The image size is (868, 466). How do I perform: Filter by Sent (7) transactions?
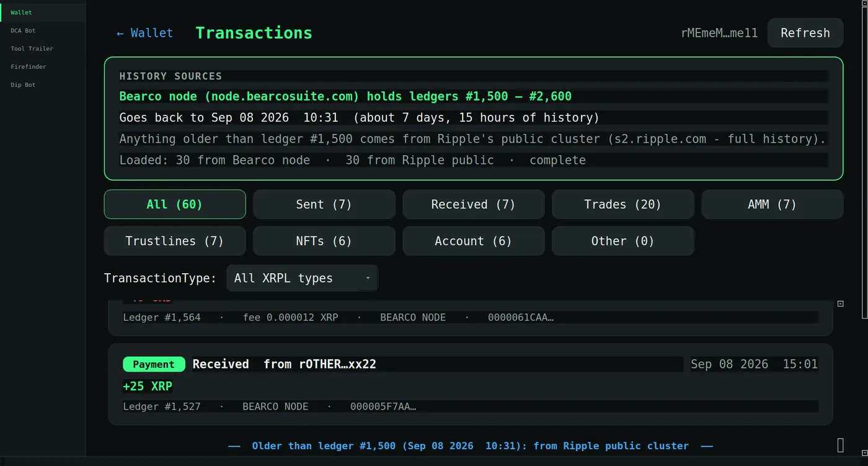pyautogui.click(x=324, y=204)
